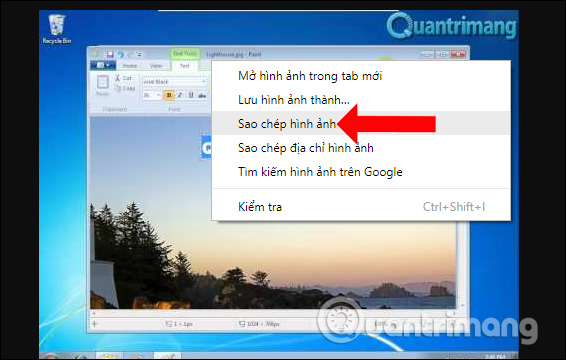
Task: Toggle Strikethrough in Paint Font group
Action: coord(202,95)
